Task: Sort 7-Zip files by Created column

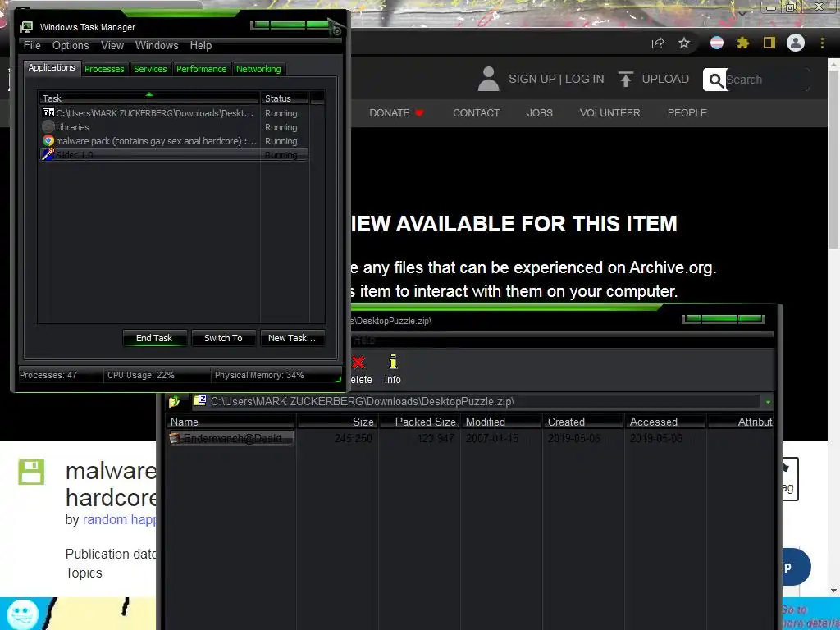Action: click(x=583, y=422)
